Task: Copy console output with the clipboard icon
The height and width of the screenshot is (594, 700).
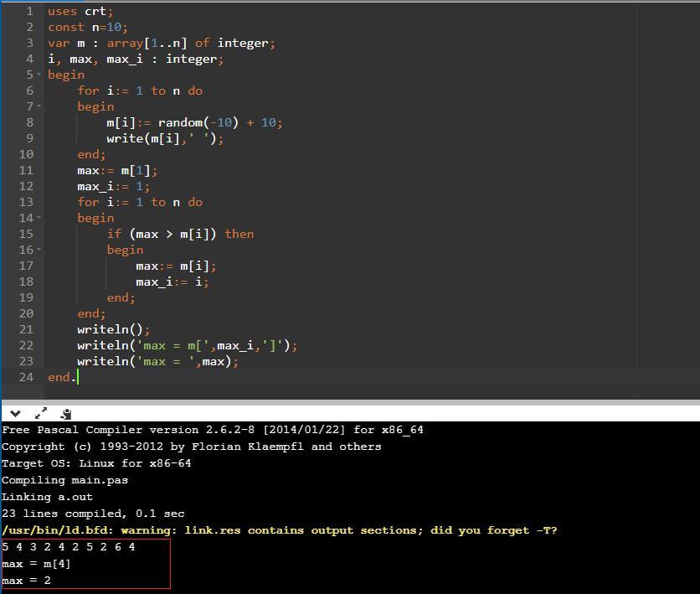Action: click(x=66, y=414)
